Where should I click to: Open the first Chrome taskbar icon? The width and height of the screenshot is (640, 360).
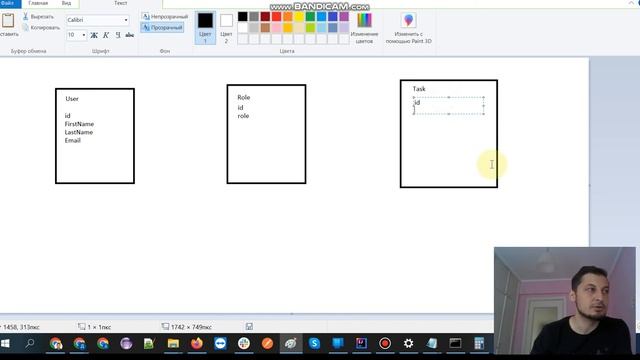[56, 343]
